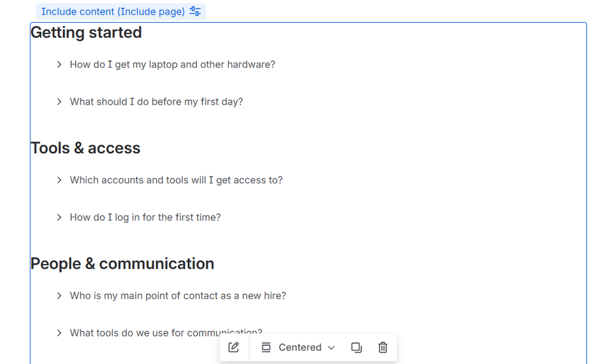The image size is (598, 364).
Task: Delete the macro via the trash icon
Action: [x=383, y=347]
